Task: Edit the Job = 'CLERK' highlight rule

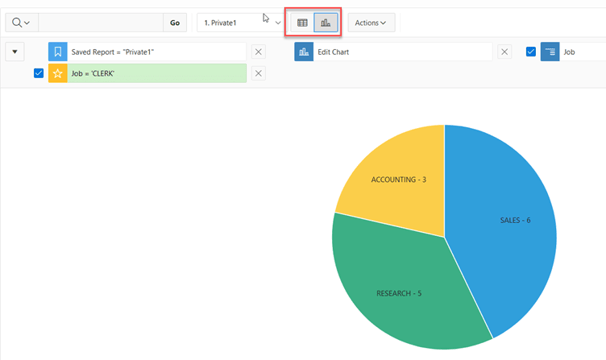Action: click(157, 73)
